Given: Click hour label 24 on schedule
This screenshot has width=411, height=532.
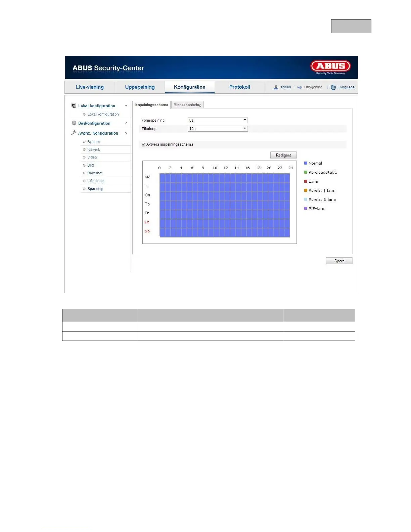Looking at the screenshot, I should tap(291, 168).
